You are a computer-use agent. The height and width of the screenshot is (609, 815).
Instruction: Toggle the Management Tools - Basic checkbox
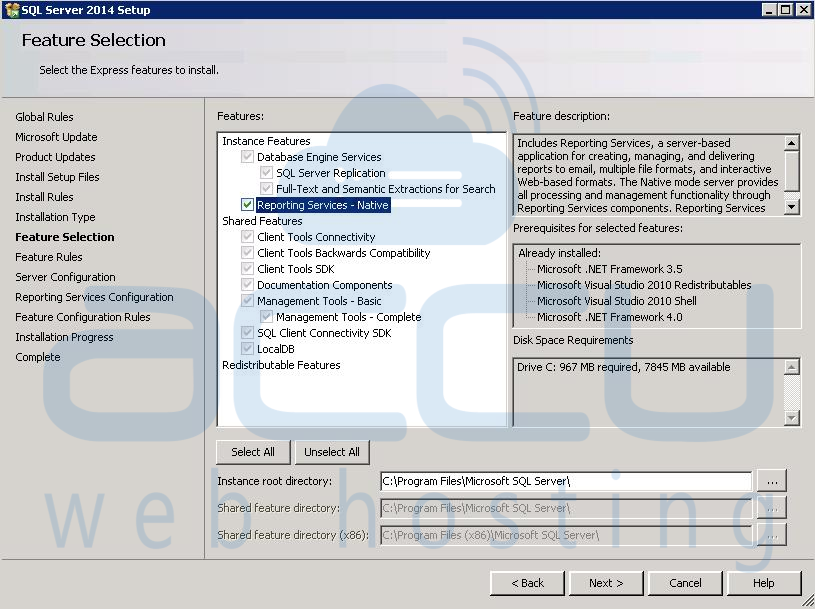pos(247,301)
